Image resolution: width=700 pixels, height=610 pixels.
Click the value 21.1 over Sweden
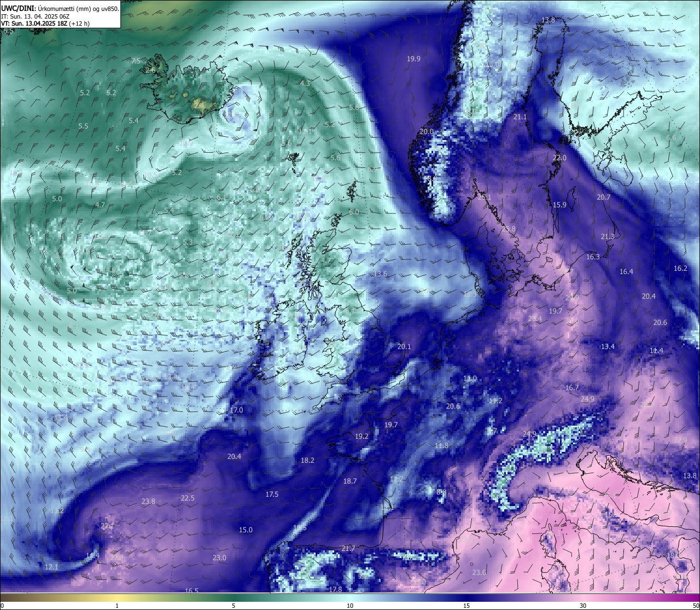[x=520, y=117]
